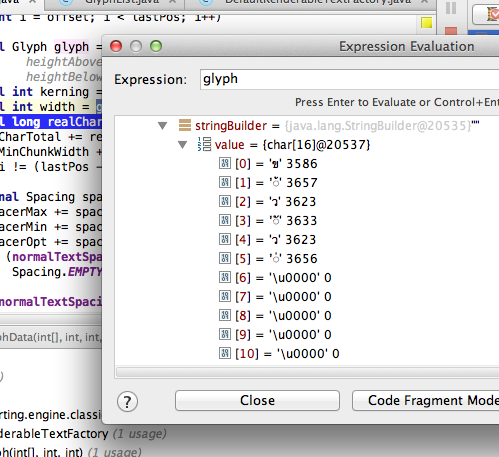
Task: Select row [9] '\u0000' 0
Action: 275,335
